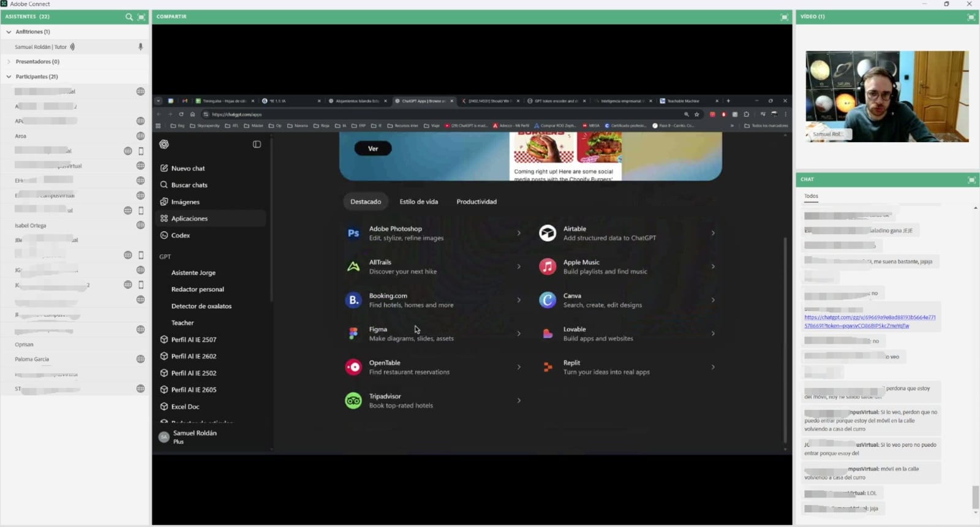
Task: Maximize the Video pod
Action: [x=971, y=17]
